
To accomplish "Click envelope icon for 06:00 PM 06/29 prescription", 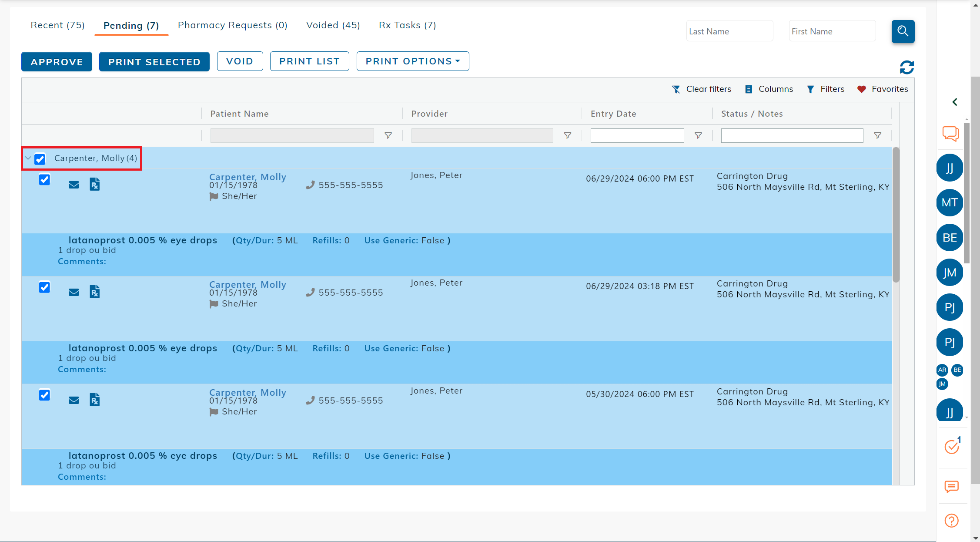I will pos(74,185).
